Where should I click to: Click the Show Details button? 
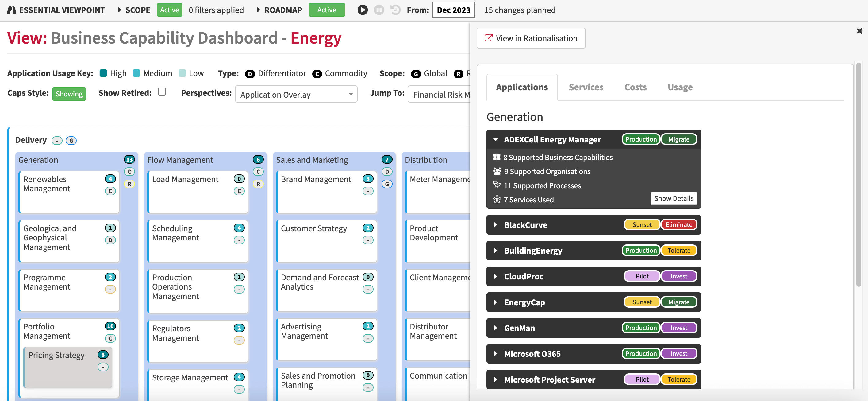(x=674, y=198)
